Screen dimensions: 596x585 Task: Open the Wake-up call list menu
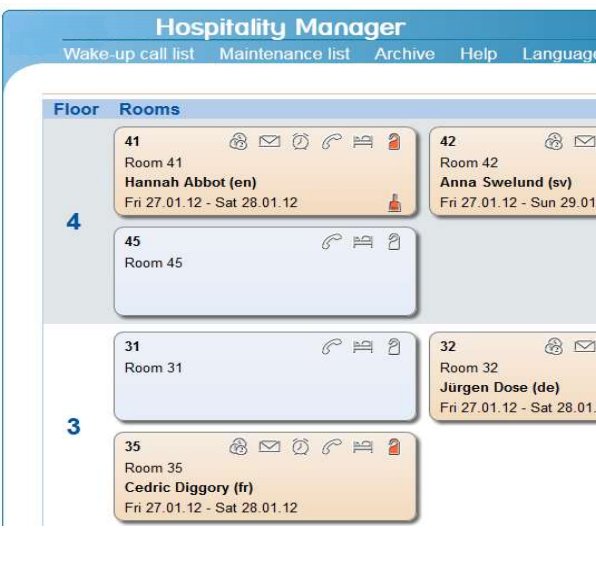[x=128, y=54]
